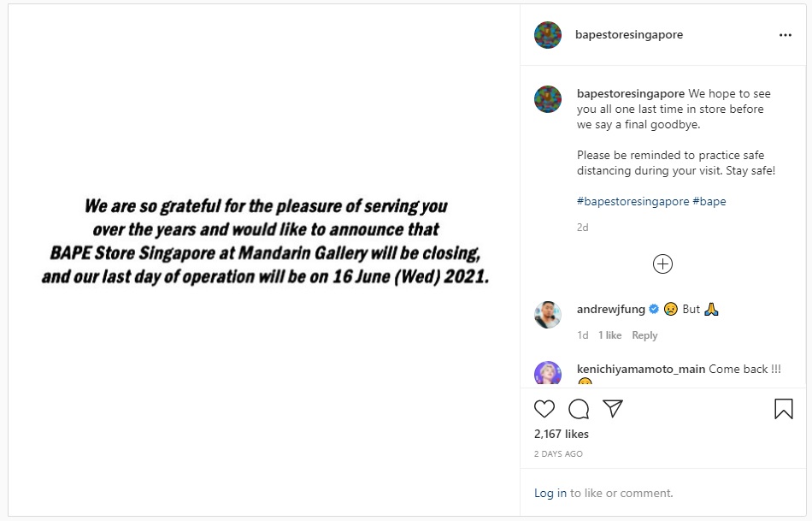
Task: Save post with the bookmark icon
Action: click(783, 409)
